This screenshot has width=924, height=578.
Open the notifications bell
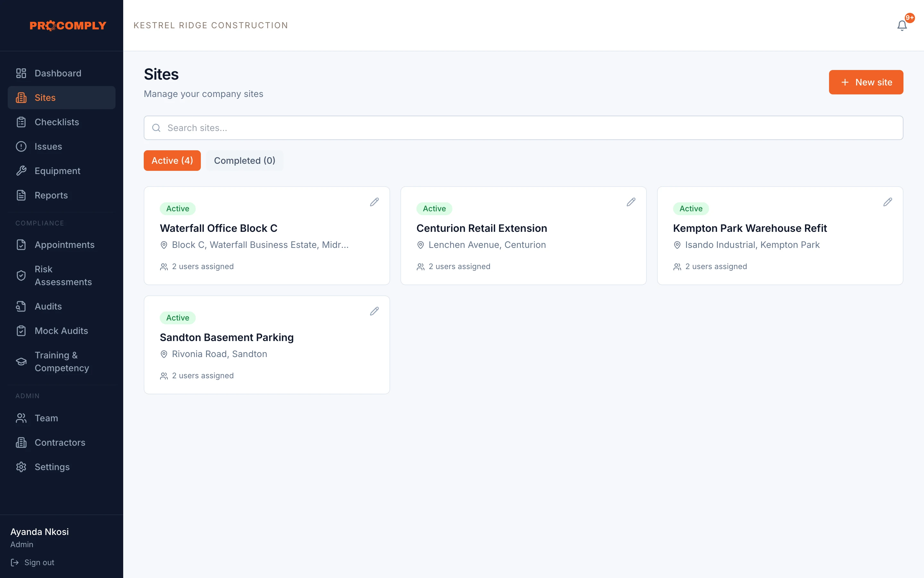pyautogui.click(x=902, y=26)
